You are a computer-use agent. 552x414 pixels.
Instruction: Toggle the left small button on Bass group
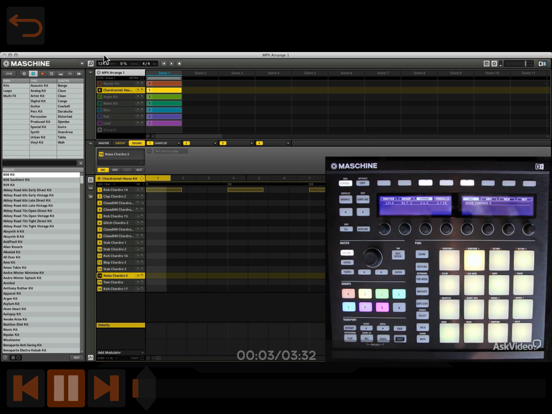138,110
